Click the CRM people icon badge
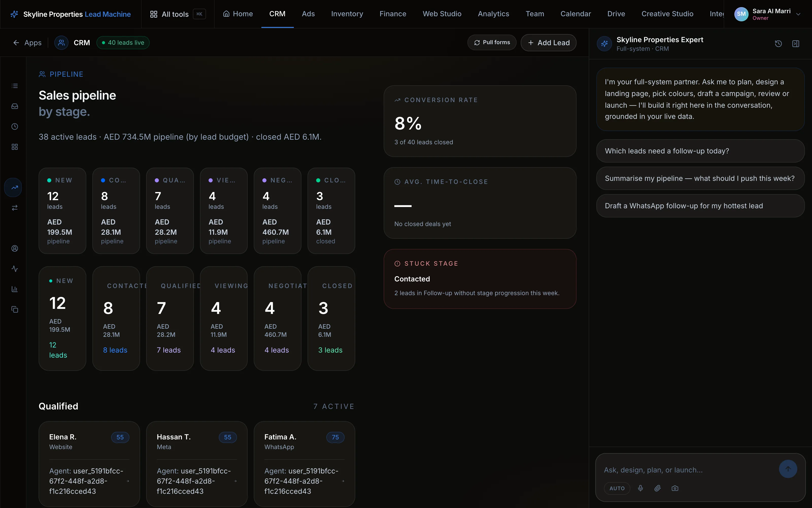The image size is (812, 508). 61,43
